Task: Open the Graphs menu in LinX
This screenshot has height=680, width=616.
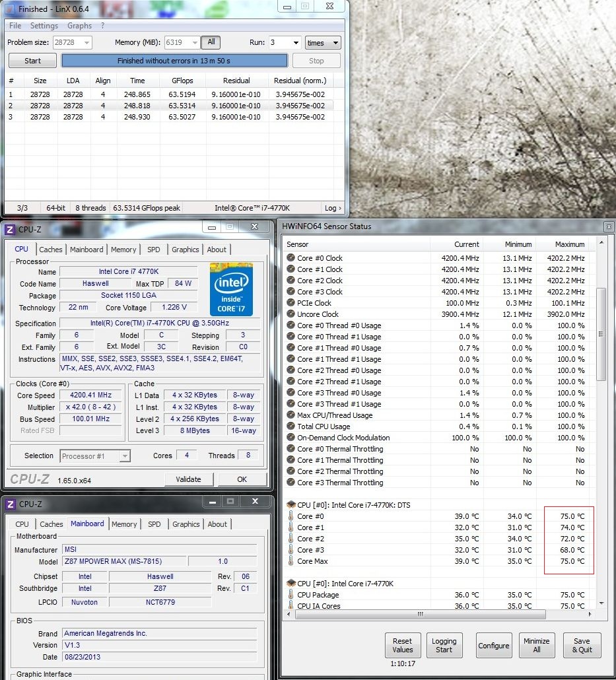Action: click(79, 26)
